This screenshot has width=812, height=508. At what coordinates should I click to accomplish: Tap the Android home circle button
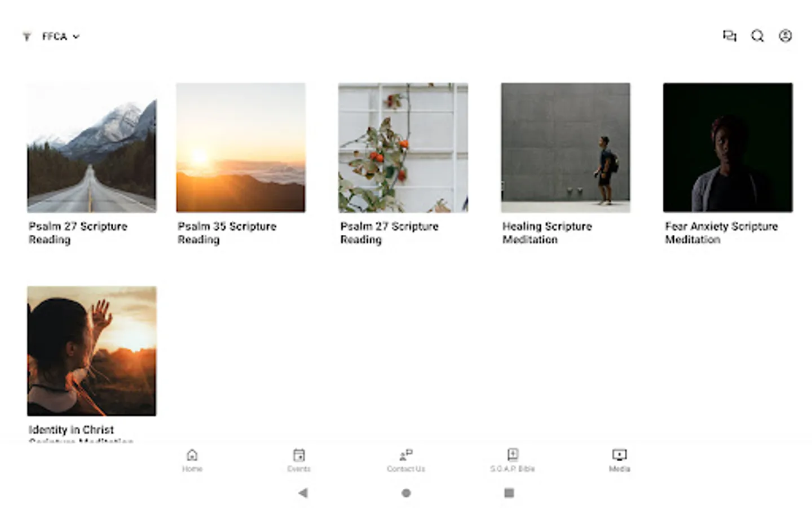coord(406,493)
